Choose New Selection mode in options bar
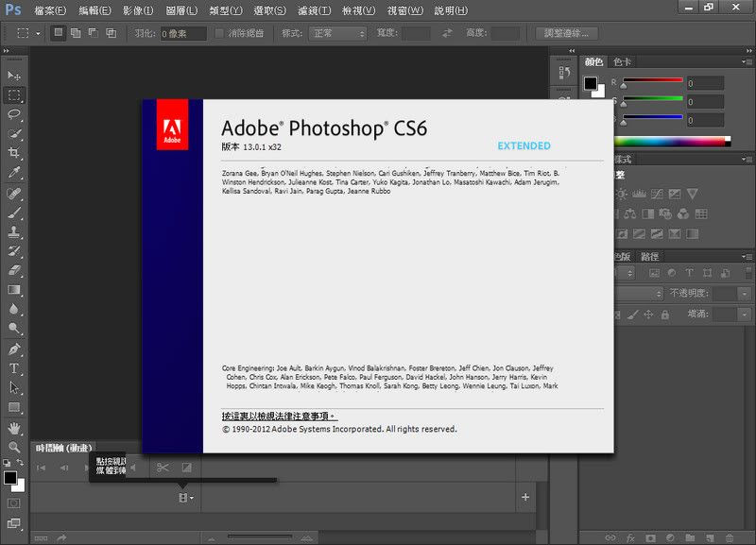Image resolution: width=756 pixels, height=545 pixels. [58, 33]
